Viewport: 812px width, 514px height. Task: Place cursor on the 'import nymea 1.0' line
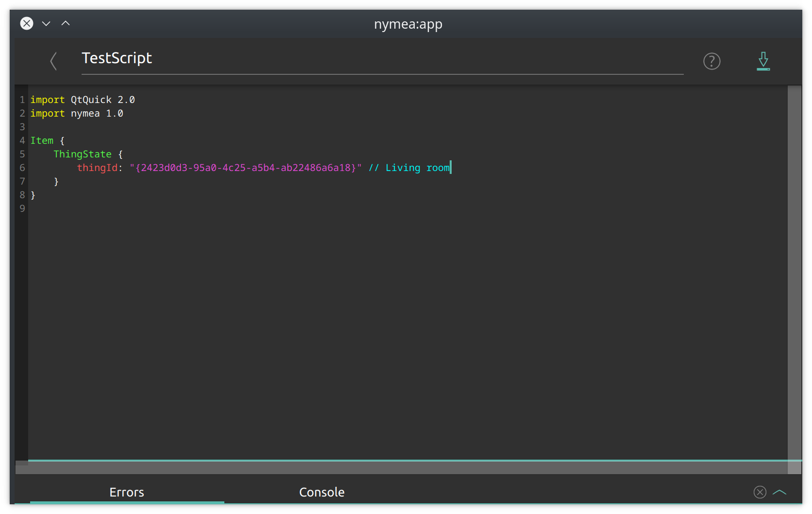pyautogui.click(x=77, y=113)
